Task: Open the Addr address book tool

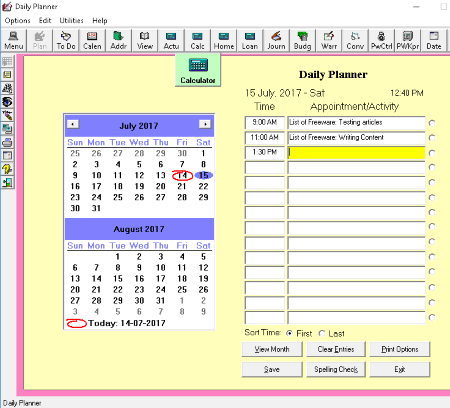Action: tap(118, 41)
